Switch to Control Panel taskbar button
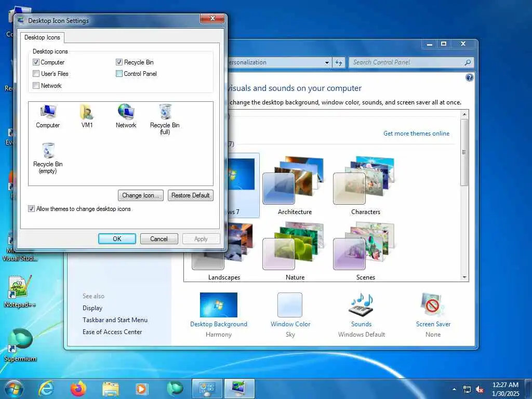The width and height of the screenshot is (532, 399). point(207,389)
